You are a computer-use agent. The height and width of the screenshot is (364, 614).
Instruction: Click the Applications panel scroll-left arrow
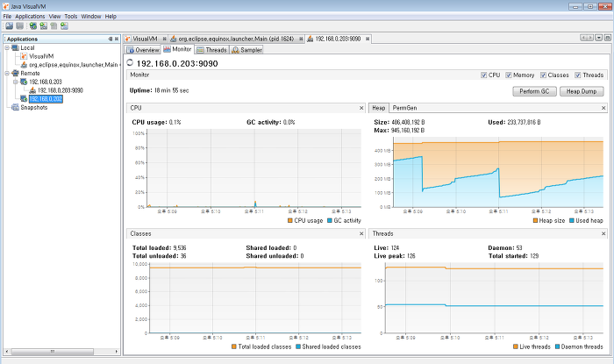7,352
